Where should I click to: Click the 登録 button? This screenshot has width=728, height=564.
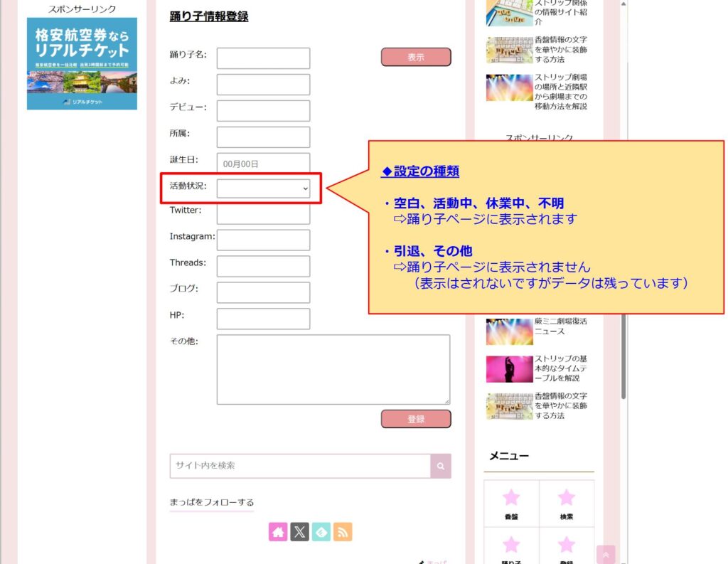pyautogui.click(x=416, y=419)
